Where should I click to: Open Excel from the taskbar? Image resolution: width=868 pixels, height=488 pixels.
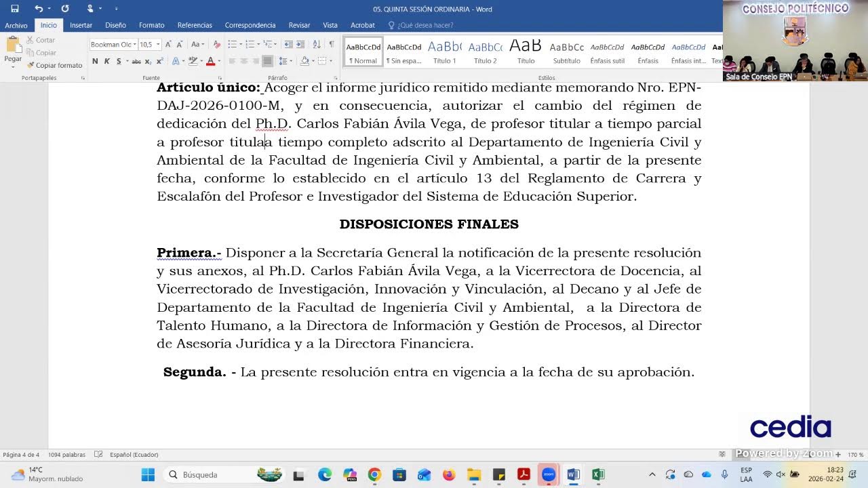598,474
